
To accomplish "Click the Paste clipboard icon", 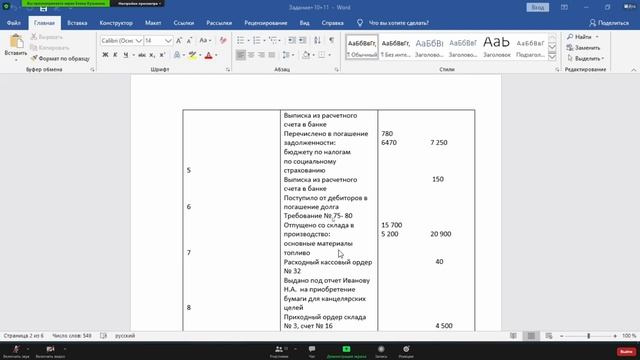I will click(16, 41).
